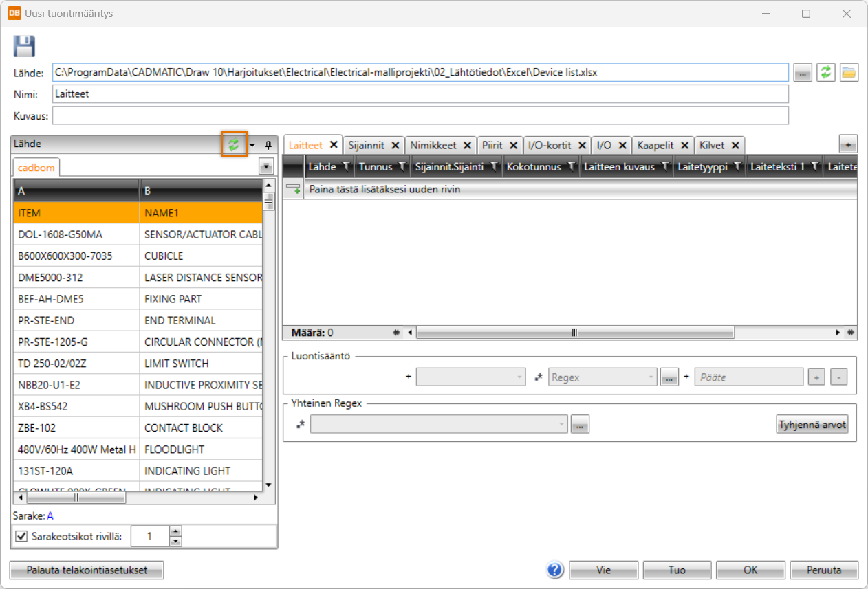Click the blue help question mark icon

point(555,570)
